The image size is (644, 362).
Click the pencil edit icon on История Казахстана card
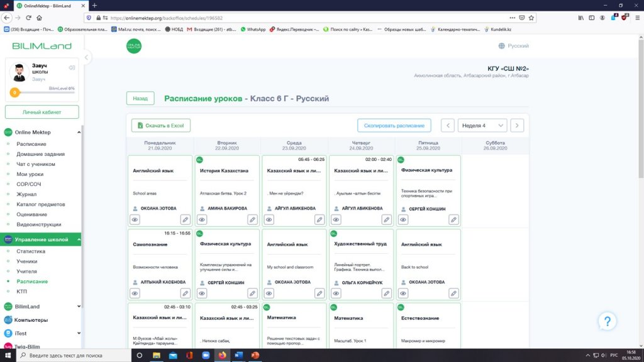click(x=252, y=219)
